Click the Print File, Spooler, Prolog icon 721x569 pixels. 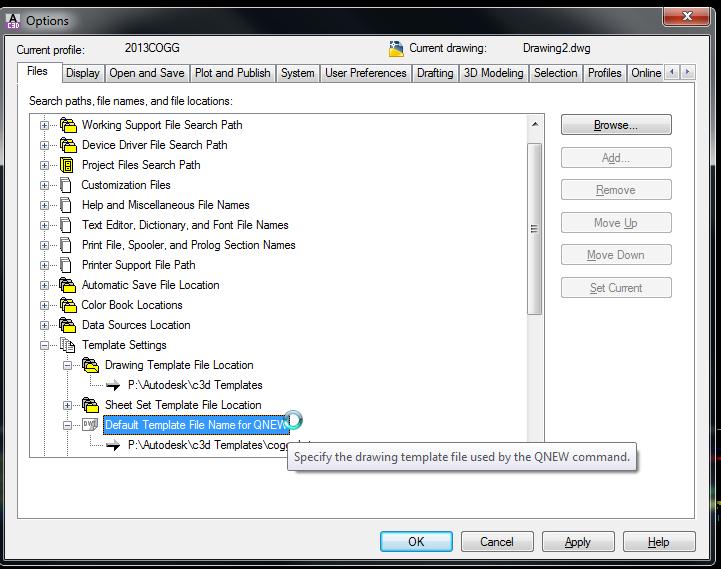pos(66,245)
